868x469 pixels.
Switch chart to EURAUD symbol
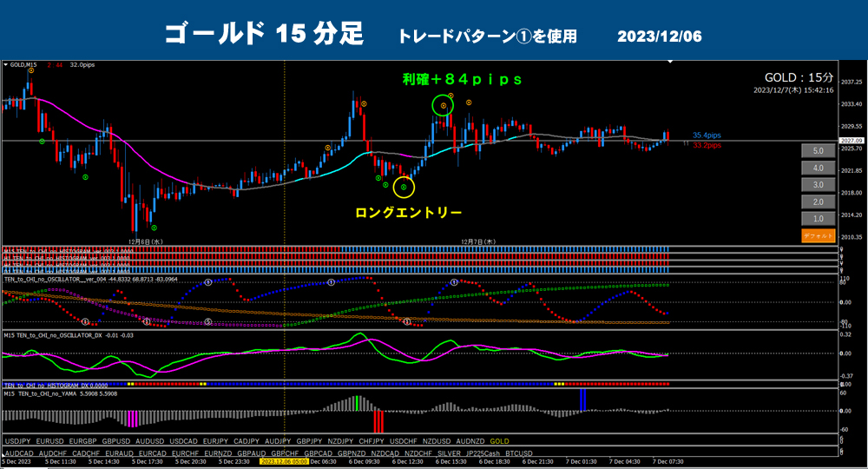(119, 453)
